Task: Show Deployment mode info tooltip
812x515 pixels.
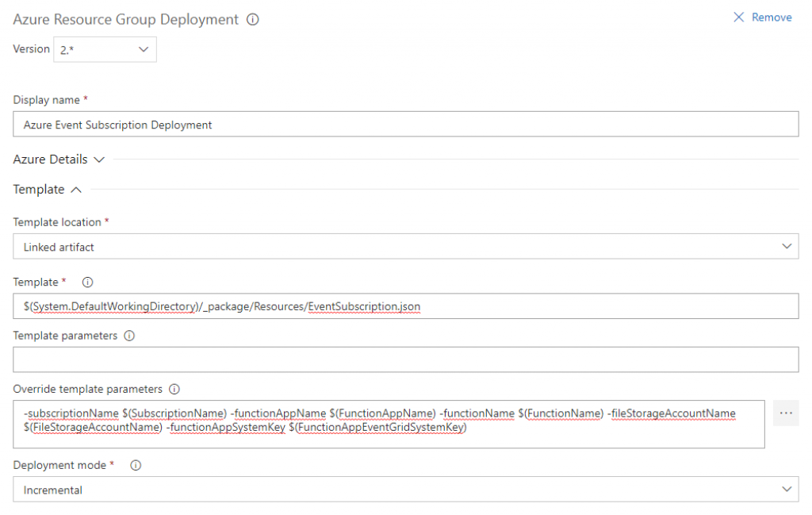Action: (x=136, y=465)
